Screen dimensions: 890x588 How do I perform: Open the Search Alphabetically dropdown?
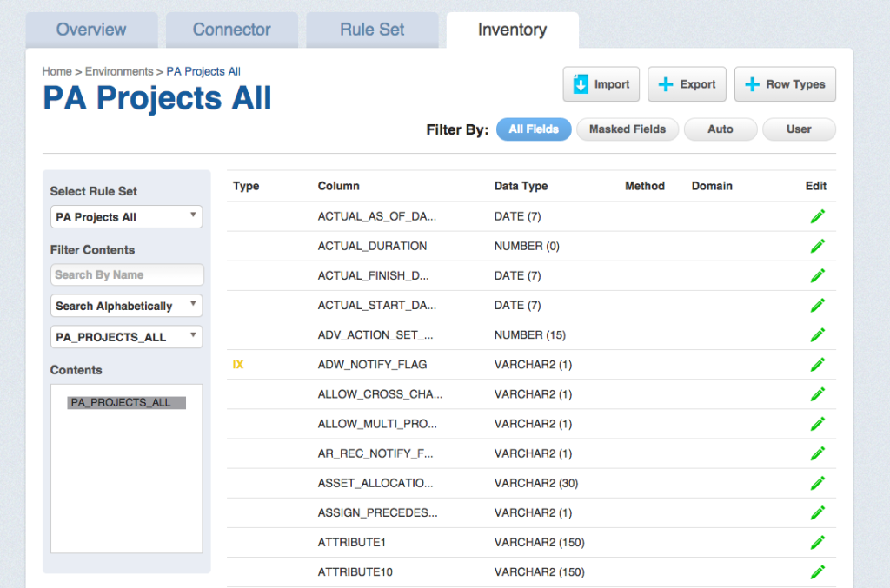click(x=126, y=306)
